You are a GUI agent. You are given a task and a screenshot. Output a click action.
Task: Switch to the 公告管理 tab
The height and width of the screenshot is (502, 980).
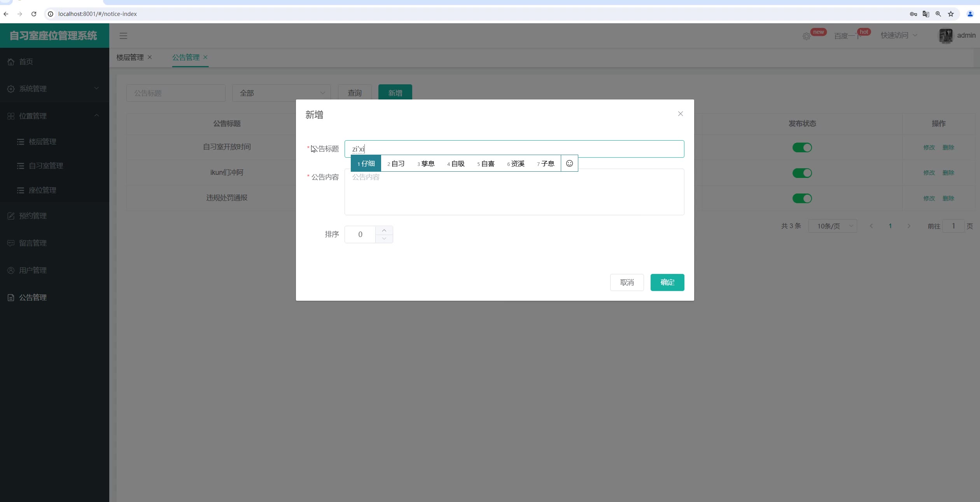(x=186, y=57)
